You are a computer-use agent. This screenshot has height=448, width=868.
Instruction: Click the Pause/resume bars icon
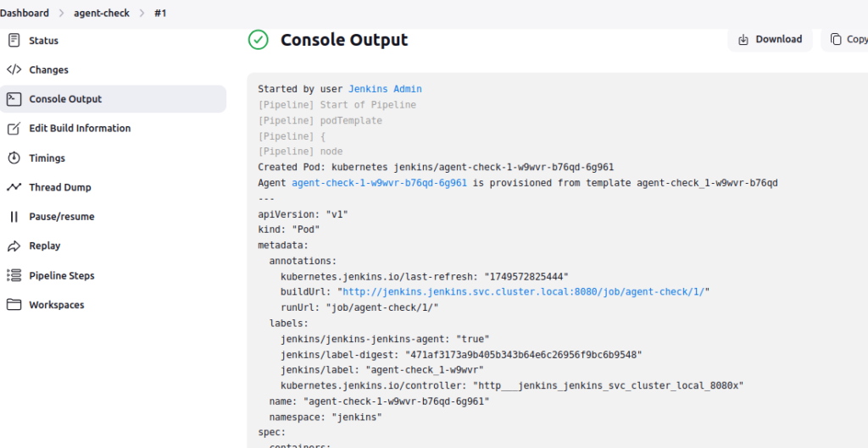14,216
